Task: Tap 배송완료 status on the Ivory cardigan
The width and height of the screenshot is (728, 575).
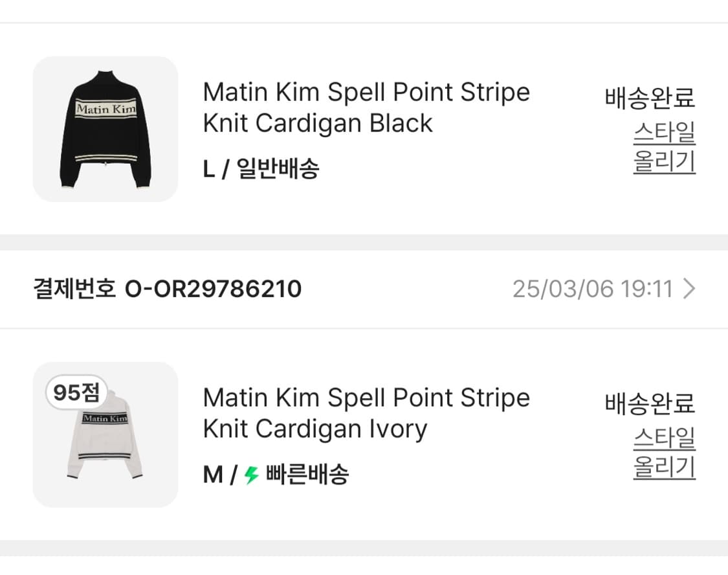Action: pyautogui.click(x=650, y=404)
